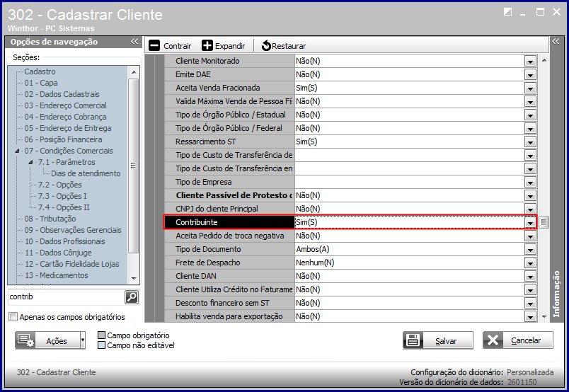Click the Nenhum(N) value cell
Viewport: 569px width, 392px height.
coord(410,263)
